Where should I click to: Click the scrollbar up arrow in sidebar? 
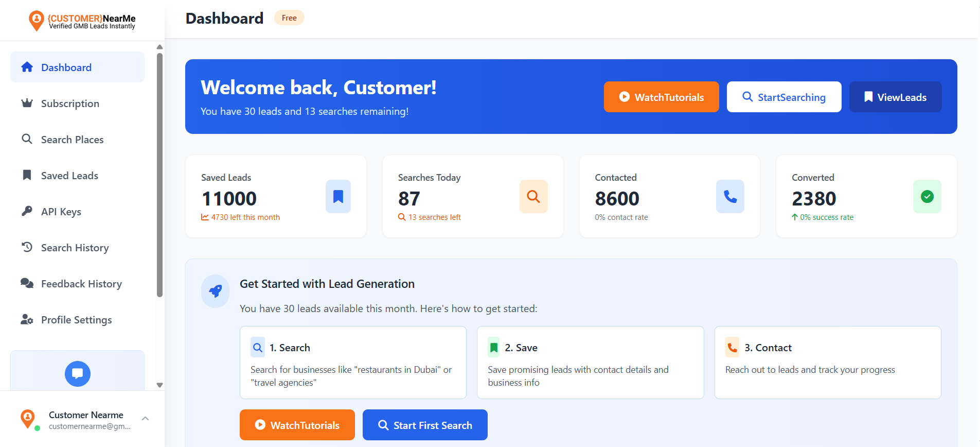159,47
